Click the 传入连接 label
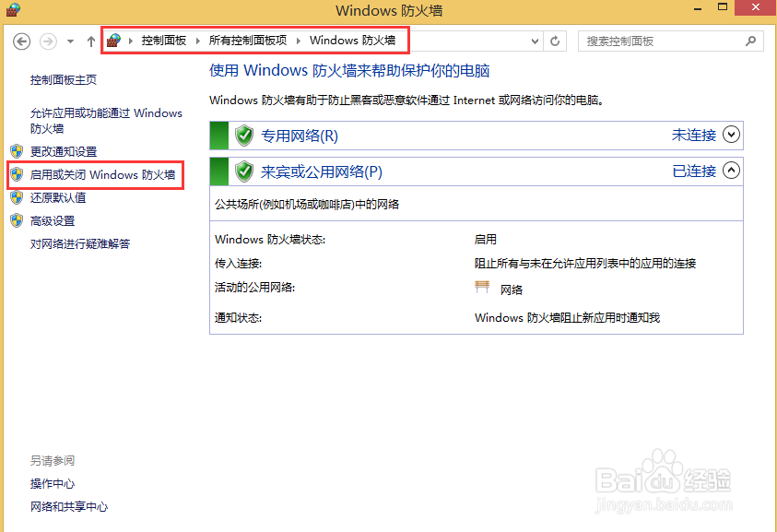The height and width of the screenshot is (532, 777). (238, 264)
